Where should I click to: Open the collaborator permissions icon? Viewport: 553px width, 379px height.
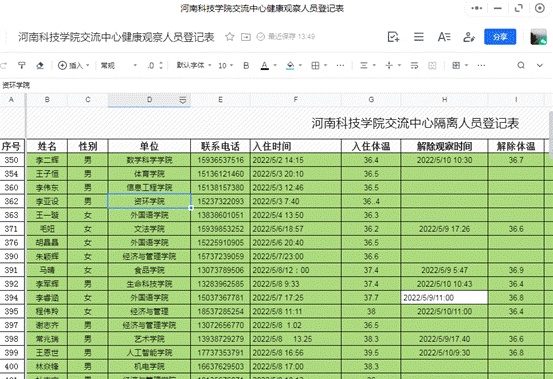tap(469, 37)
